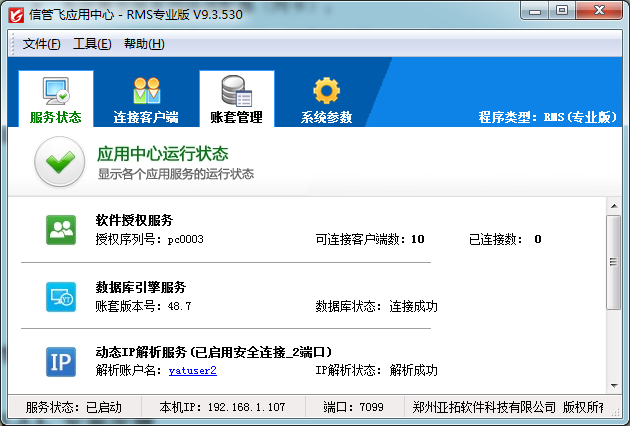Screen dimensions: 630x426
Task: Open the 文件(F) menu
Action: coord(41,44)
